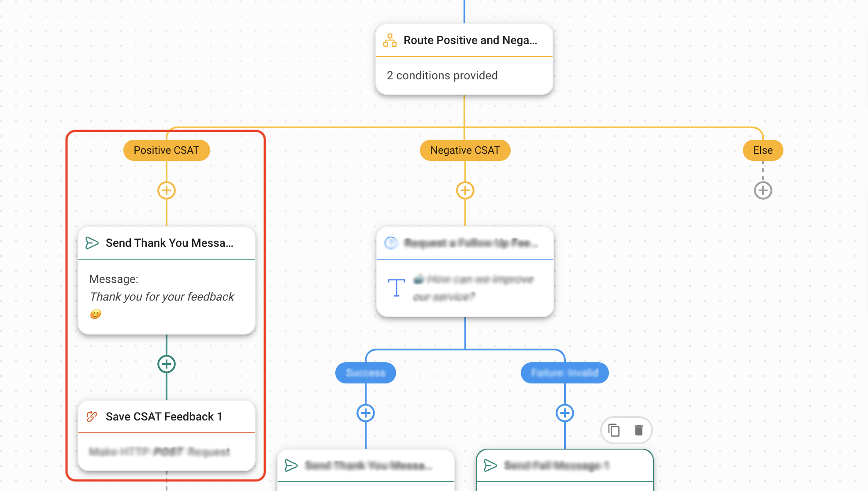Add step under Failure Invalid branch

point(565,413)
